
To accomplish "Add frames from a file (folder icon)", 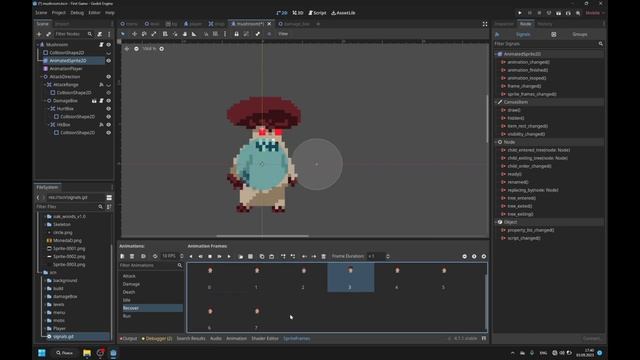I will click(x=240, y=256).
